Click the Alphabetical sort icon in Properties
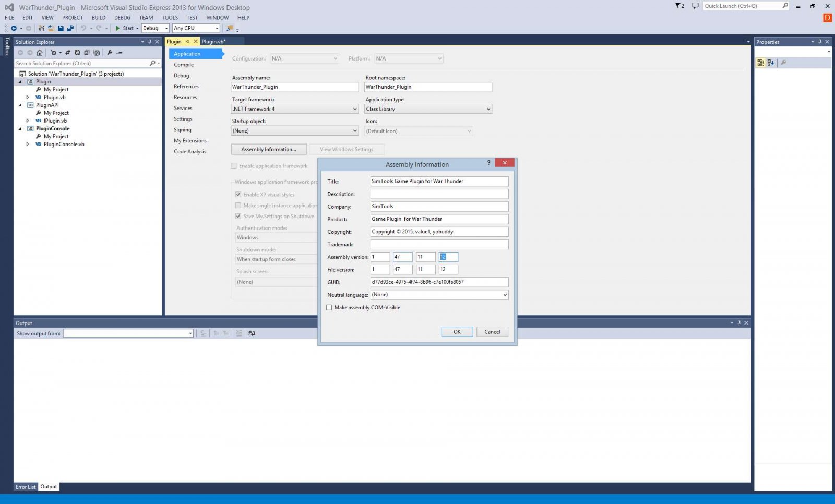This screenshot has width=835, height=504. tap(771, 63)
